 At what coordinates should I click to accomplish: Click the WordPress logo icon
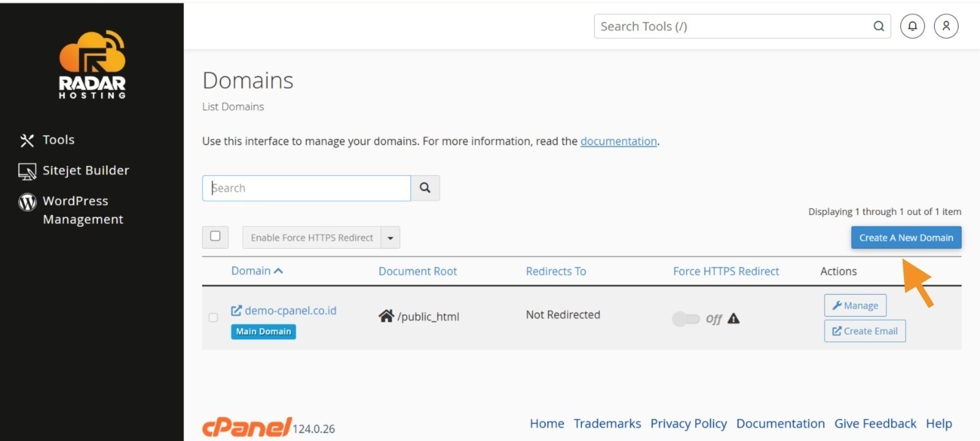click(x=28, y=202)
